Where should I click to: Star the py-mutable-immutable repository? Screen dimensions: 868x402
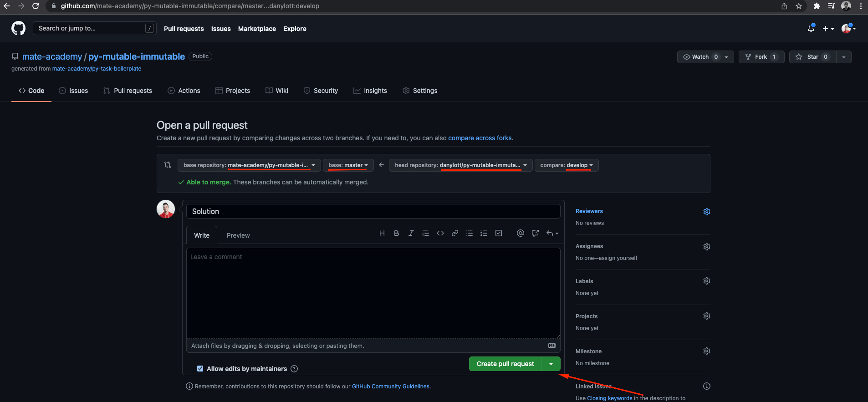(812, 57)
